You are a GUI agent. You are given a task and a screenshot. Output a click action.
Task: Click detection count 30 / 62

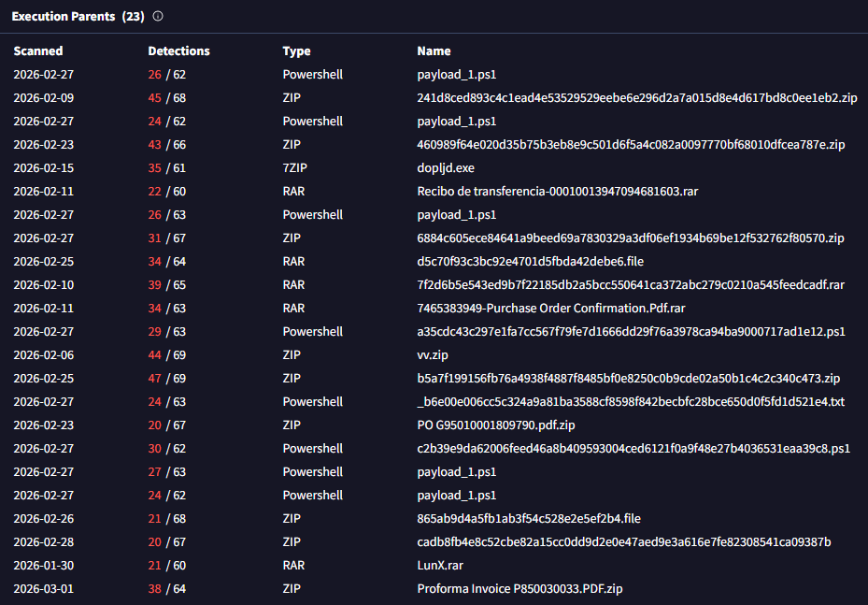[166, 449]
